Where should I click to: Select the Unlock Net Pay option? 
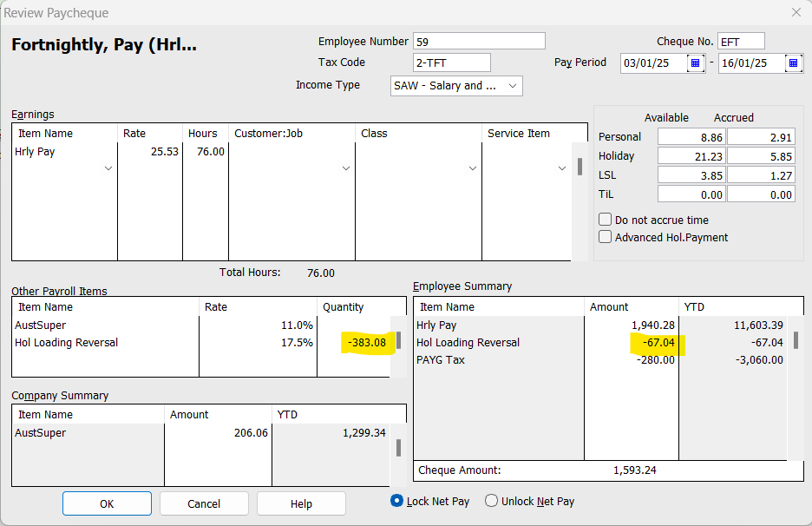click(491, 501)
